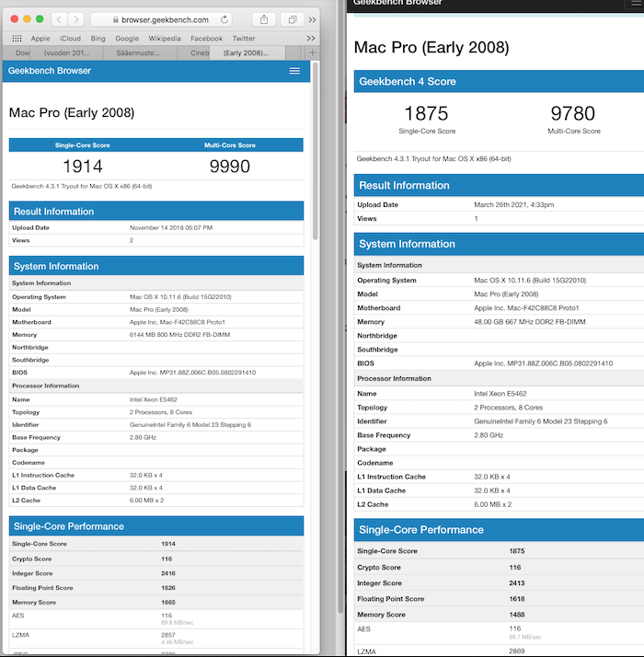This screenshot has width=644, height=657.
Task: Click Geekbench Browser logo link in Safari window
Action: click(50, 71)
